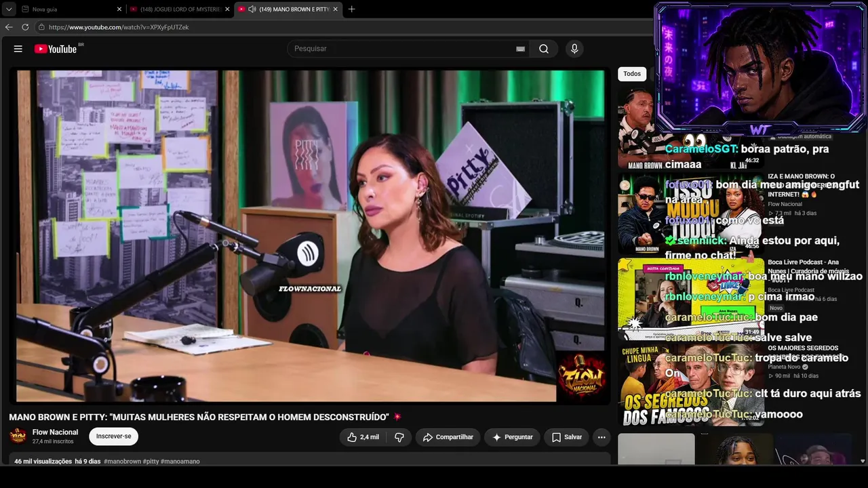Image resolution: width=868 pixels, height=488 pixels.
Task: Go back with browser back arrow
Action: [x=9, y=27]
